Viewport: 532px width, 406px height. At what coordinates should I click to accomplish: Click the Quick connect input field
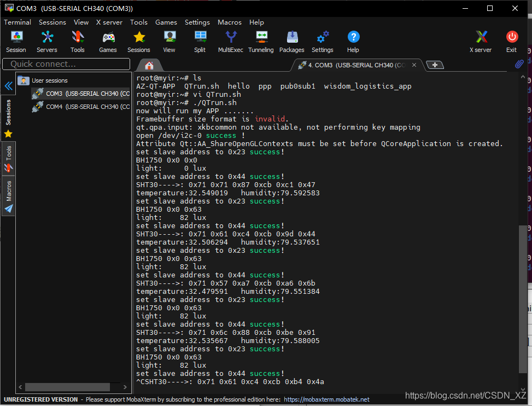click(x=66, y=64)
